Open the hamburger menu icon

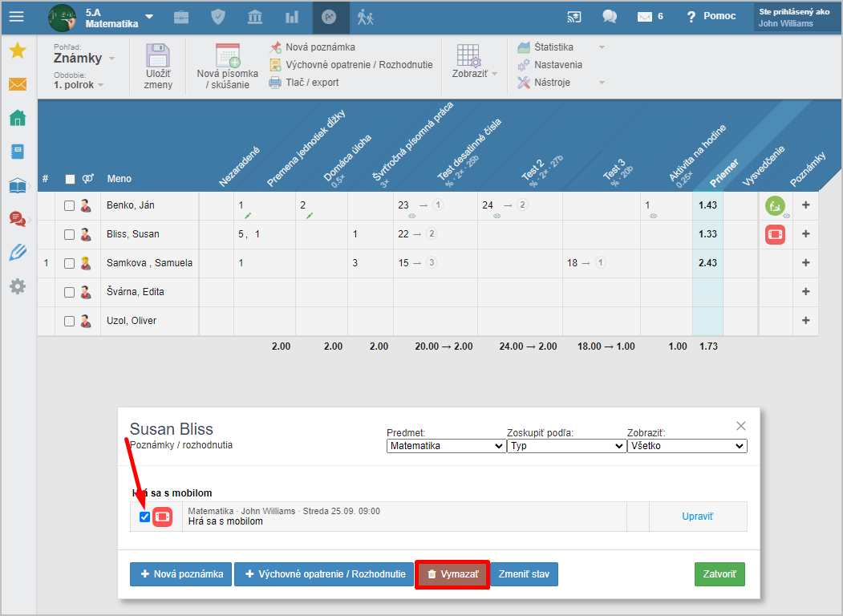(x=16, y=16)
